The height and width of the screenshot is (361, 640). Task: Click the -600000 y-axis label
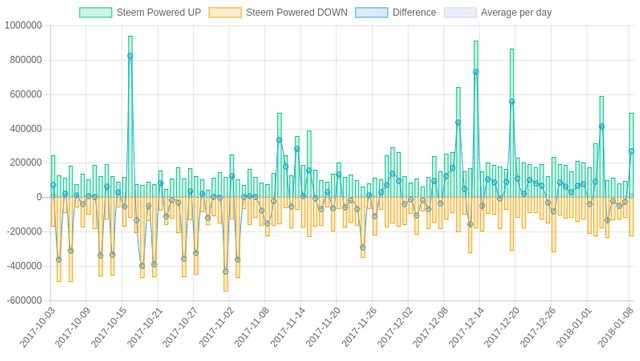tap(24, 301)
